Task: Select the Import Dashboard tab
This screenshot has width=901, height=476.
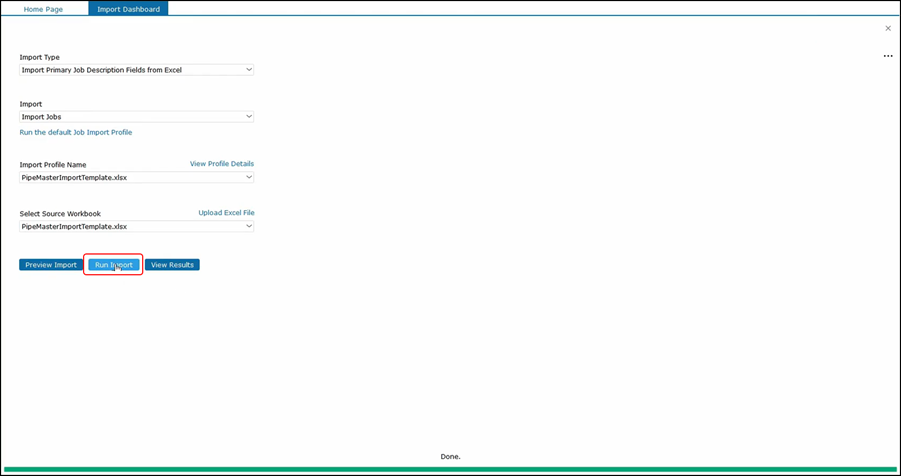Action: pyautogui.click(x=128, y=9)
